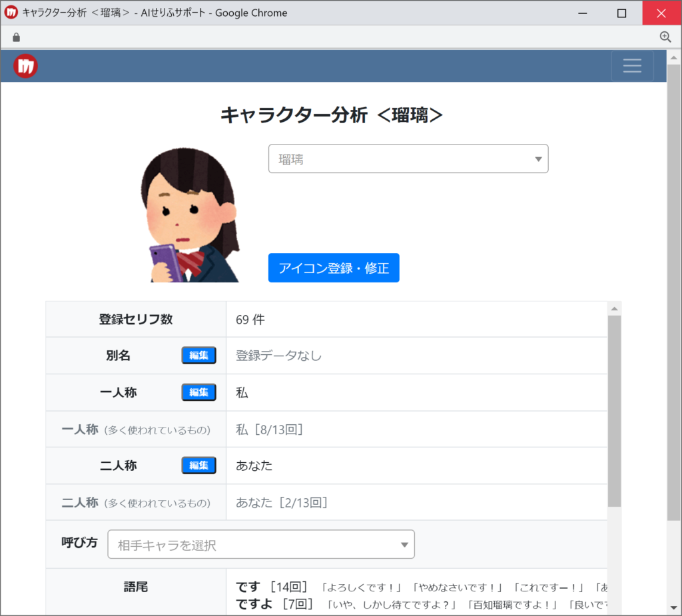Expand the 相手キャラを選択 dropdown
682x616 pixels.
[x=261, y=544]
